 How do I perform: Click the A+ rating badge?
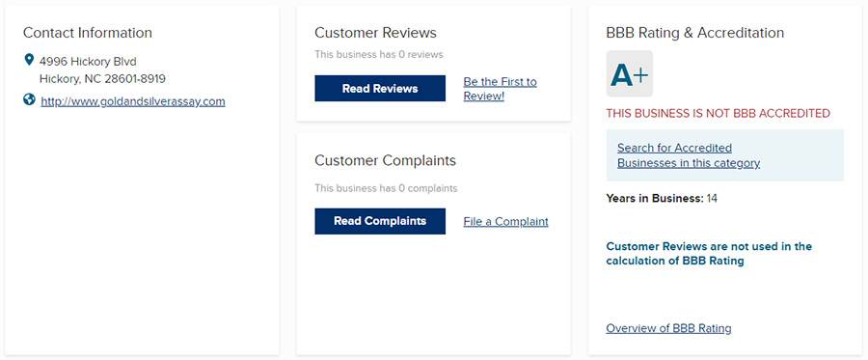[630, 73]
